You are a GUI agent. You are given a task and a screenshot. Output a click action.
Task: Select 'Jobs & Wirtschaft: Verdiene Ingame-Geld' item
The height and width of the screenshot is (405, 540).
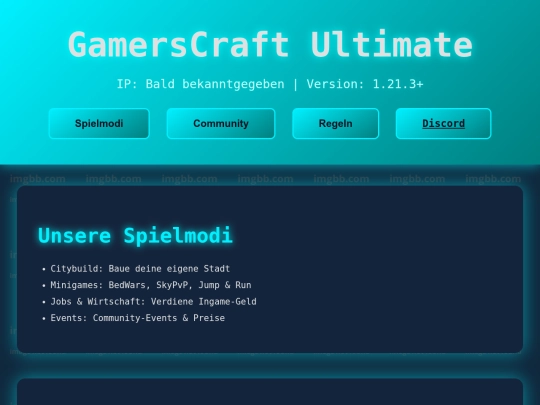tap(153, 302)
